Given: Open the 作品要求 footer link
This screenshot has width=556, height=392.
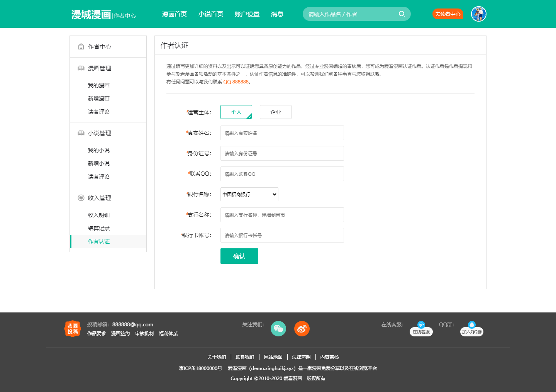Looking at the screenshot, I should [x=97, y=334].
